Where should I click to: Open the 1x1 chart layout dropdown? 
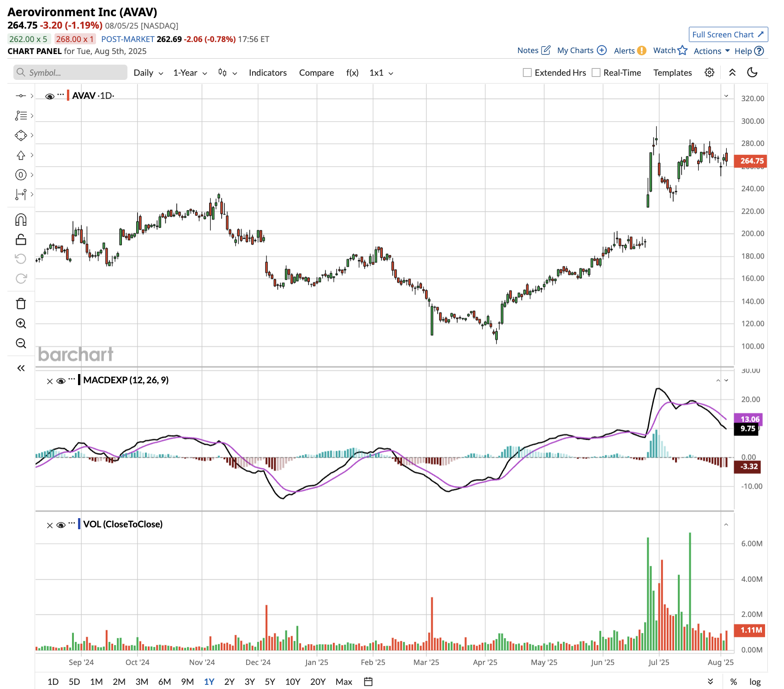381,73
